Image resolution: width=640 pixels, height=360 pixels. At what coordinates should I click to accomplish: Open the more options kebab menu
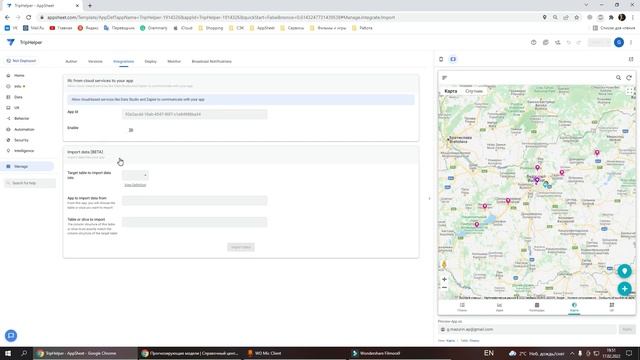[x=631, y=42]
